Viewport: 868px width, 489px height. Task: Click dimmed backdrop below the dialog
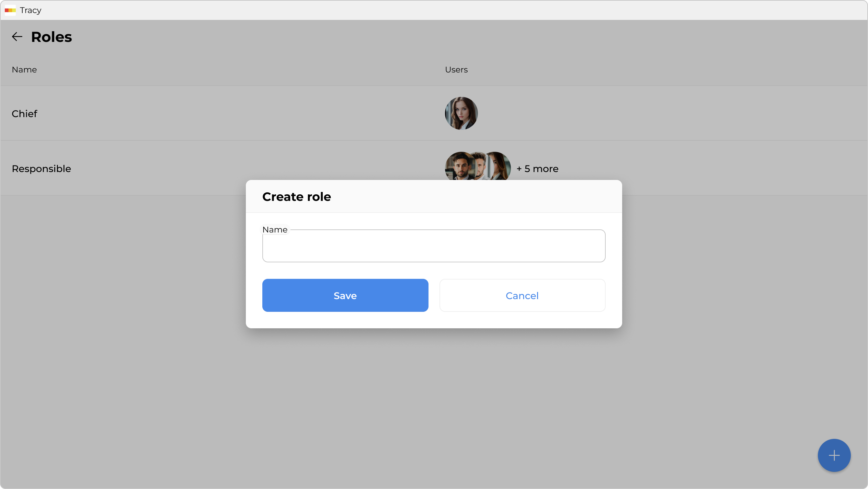(433, 395)
